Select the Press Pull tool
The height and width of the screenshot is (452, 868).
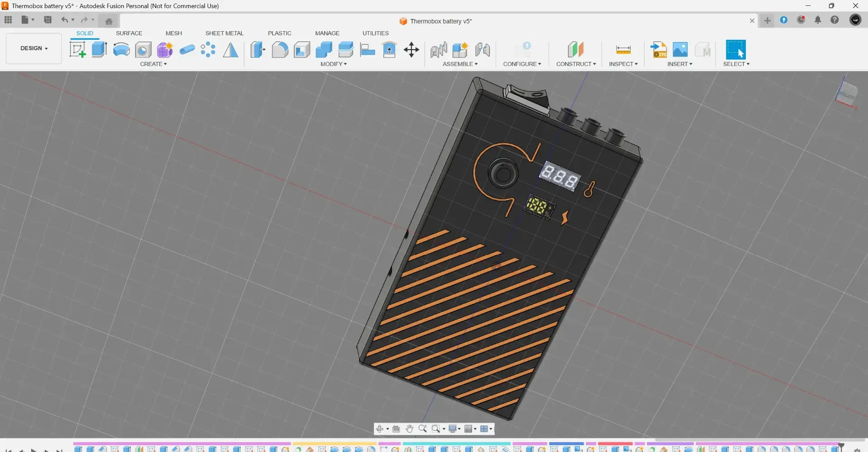click(258, 50)
